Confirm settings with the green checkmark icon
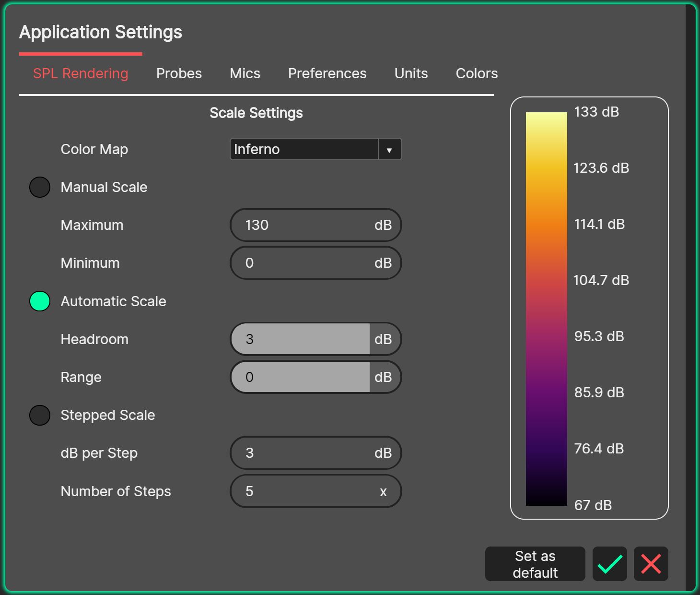The image size is (700, 595). pos(609,564)
